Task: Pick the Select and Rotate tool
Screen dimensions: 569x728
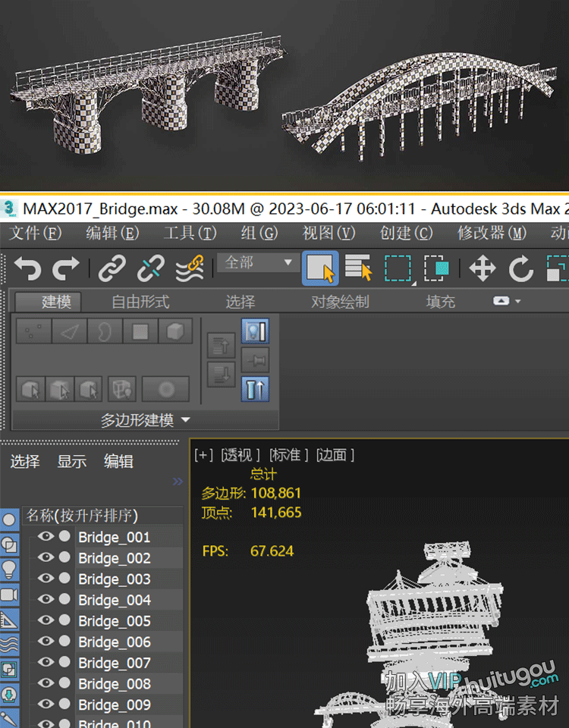Action: [520, 268]
